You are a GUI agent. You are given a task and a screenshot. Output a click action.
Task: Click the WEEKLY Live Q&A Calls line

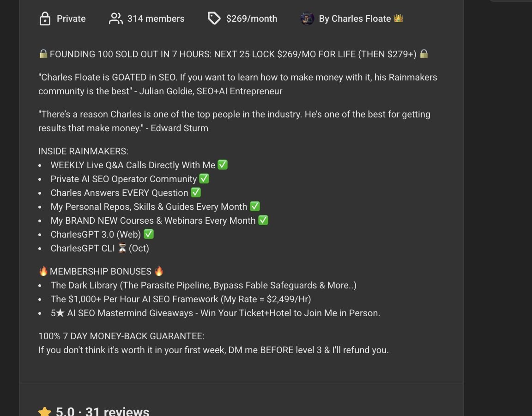(x=133, y=165)
